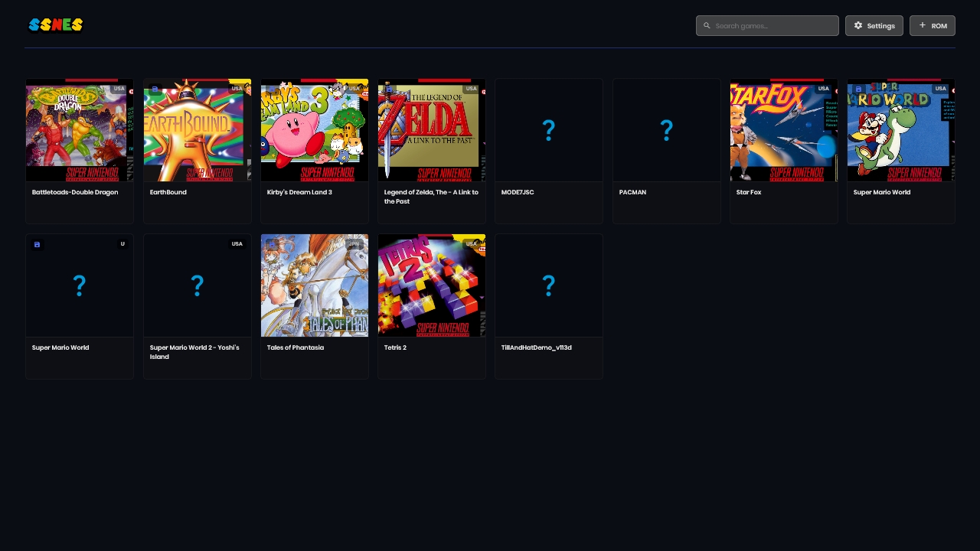Click the question mark on TillAndHatDemo_v113d card

click(548, 286)
